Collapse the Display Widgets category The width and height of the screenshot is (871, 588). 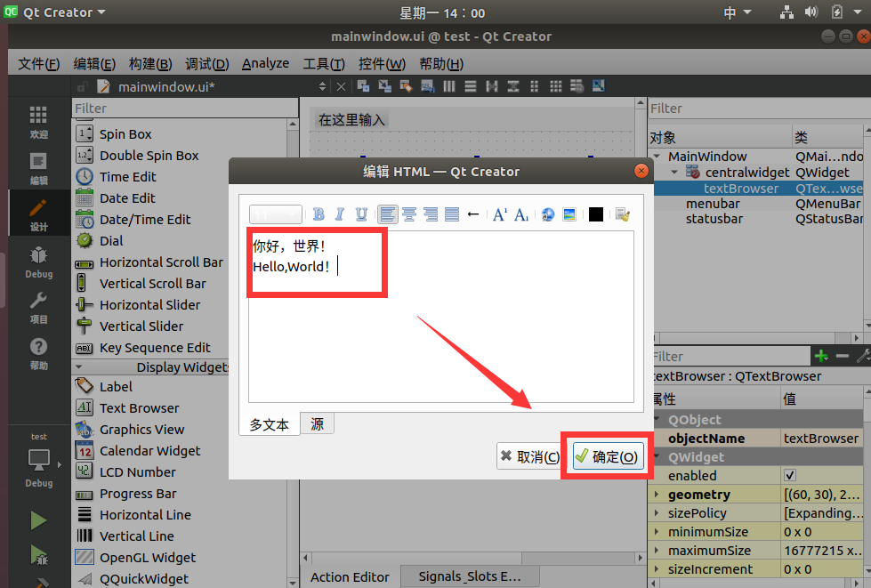click(x=79, y=367)
